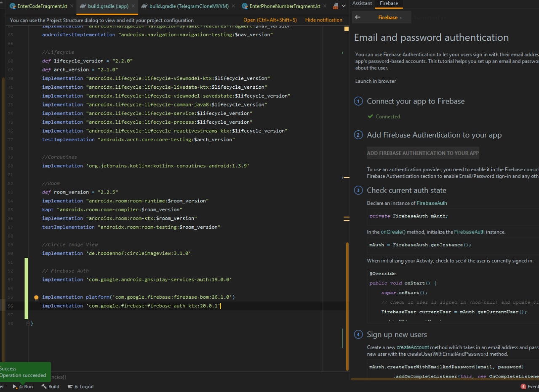Click Launch in browser link
Image resolution: width=539 pixels, height=392 pixels.
coord(376,81)
